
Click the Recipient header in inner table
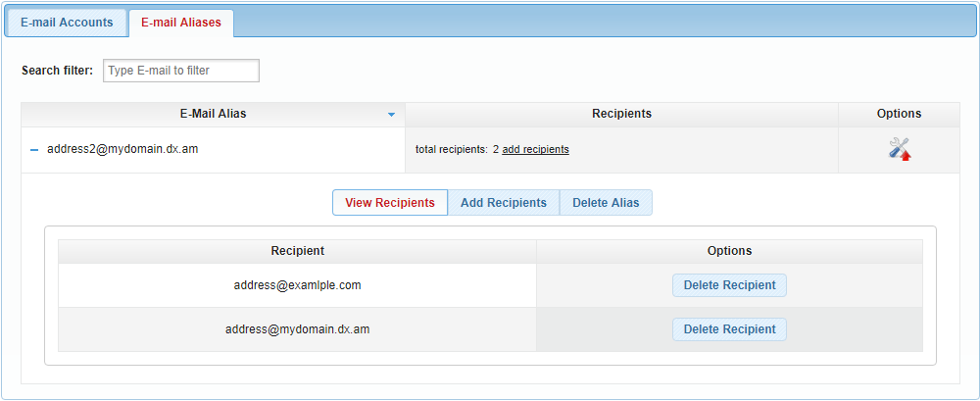tap(298, 251)
